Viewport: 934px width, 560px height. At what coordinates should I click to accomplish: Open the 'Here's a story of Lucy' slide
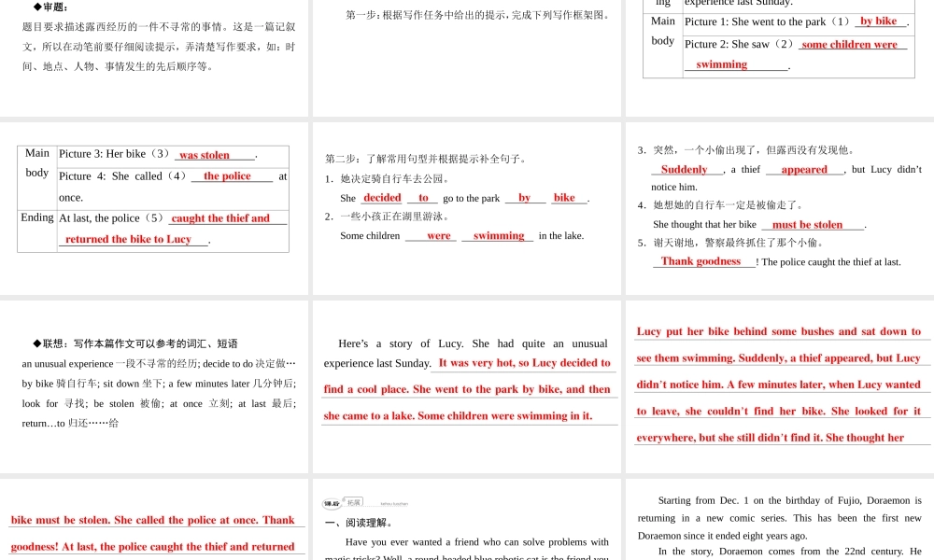[x=466, y=386]
